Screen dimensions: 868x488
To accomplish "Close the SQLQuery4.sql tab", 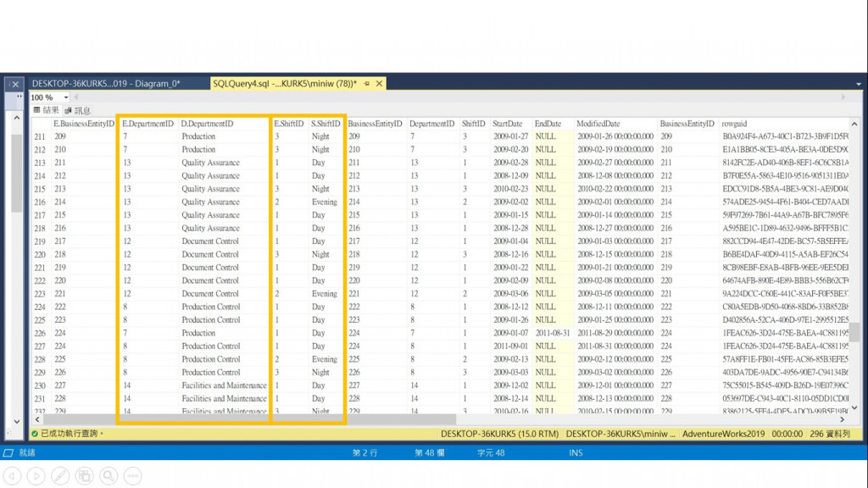I will click(x=379, y=84).
